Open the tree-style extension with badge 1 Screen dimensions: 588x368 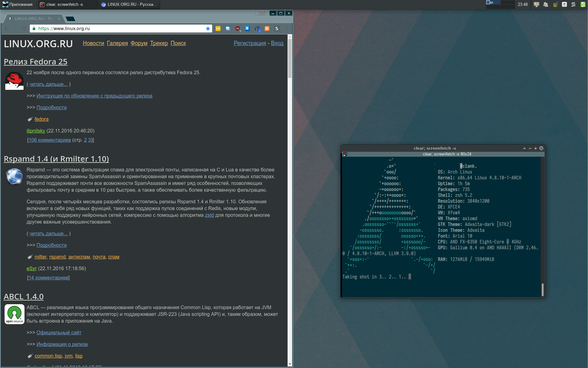257,29
